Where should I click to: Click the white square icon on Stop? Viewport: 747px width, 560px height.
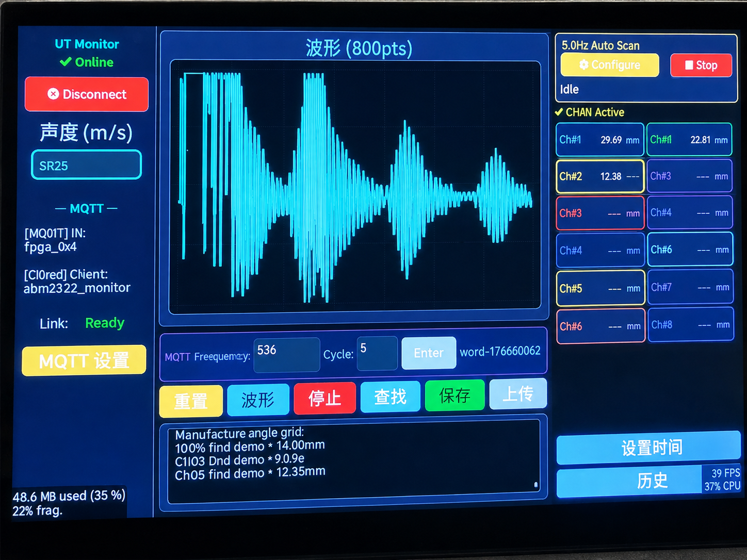coord(689,65)
